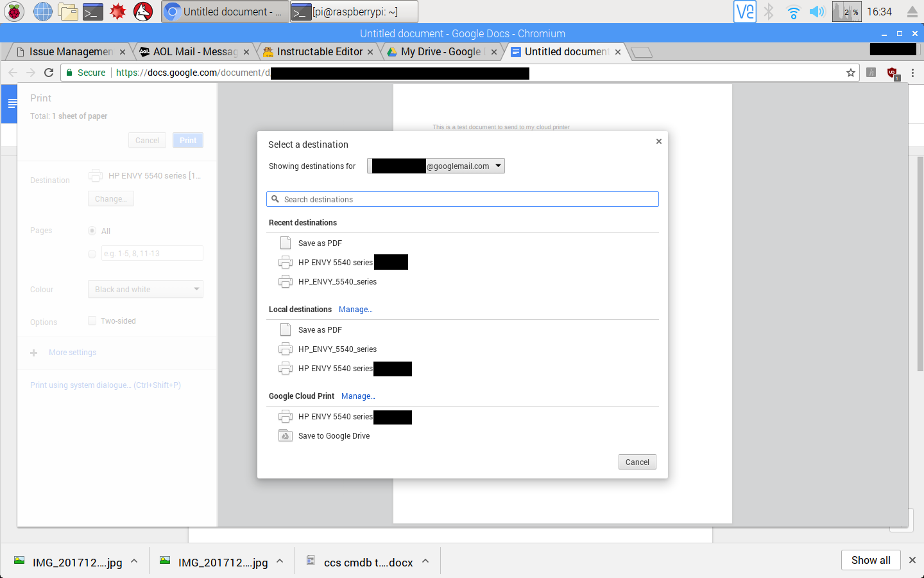Choose HP ENVY 5540 series under Recent destinations
924x578 pixels.
(x=463, y=263)
